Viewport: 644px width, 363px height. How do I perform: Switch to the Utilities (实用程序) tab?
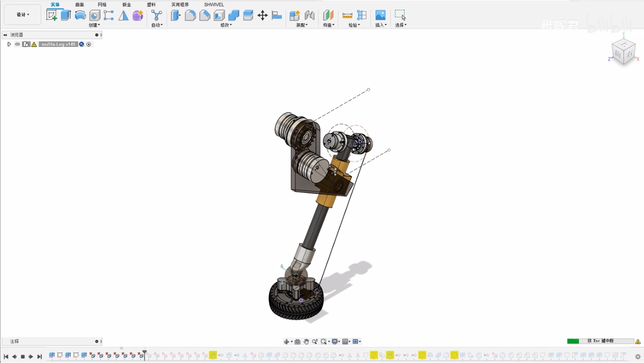[180, 4]
